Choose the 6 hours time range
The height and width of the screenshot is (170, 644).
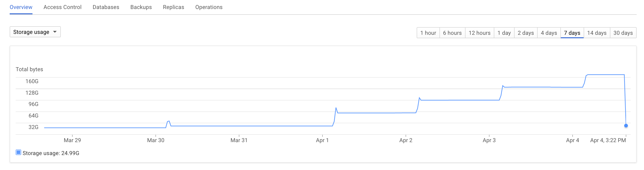[x=453, y=33]
